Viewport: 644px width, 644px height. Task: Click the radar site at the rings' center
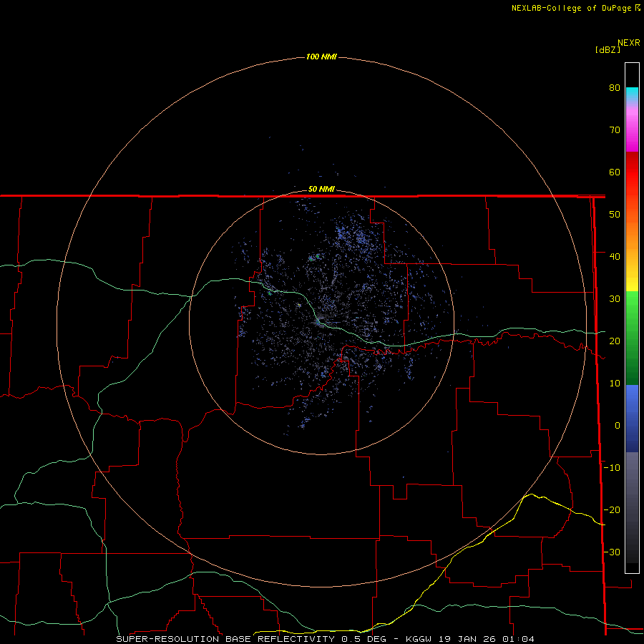[x=321, y=323]
